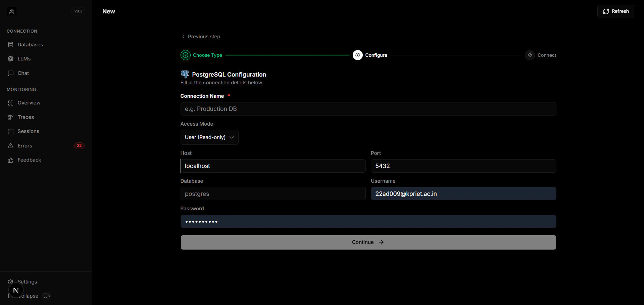The height and width of the screenshot is (305, 644).
Task: Click the Port field showing 5432
Action: tap(463, 166)
